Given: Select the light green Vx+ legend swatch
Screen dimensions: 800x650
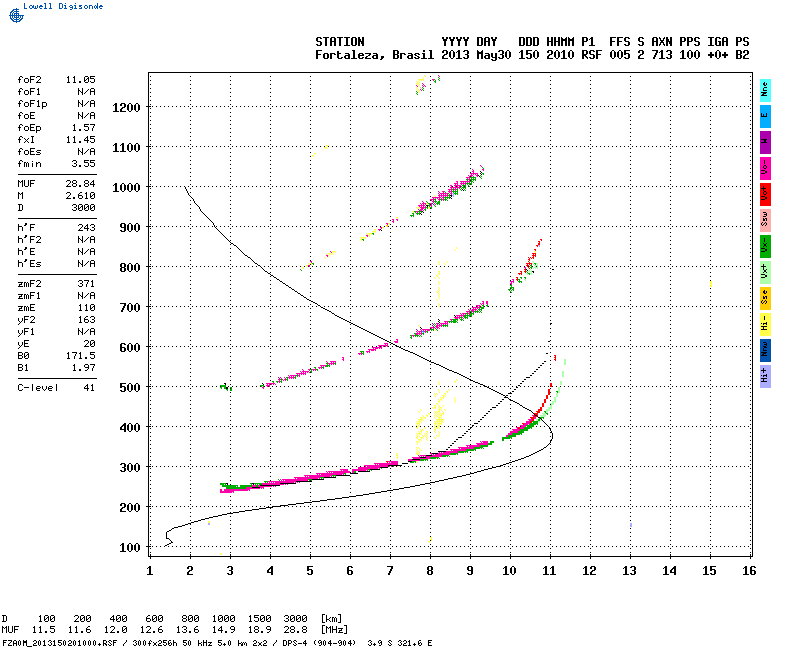Looking at the screenshot, I should pyautogui.click(x=765, y=272).
